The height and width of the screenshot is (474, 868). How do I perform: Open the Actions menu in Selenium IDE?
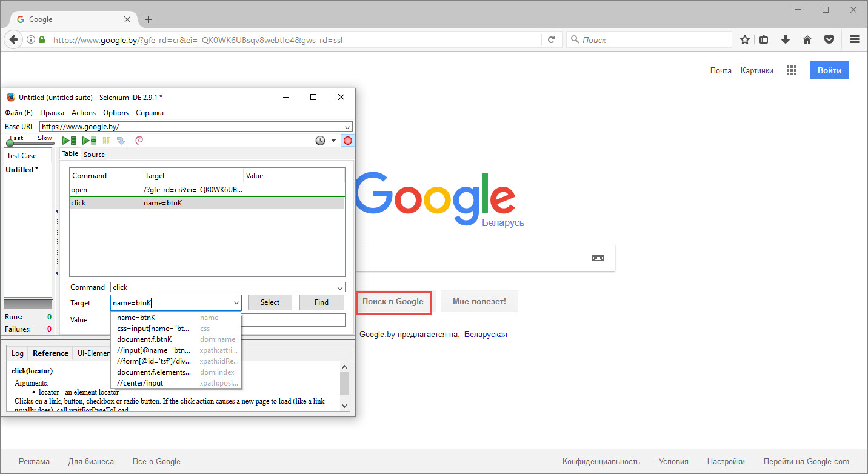click(x=84, y=113)
